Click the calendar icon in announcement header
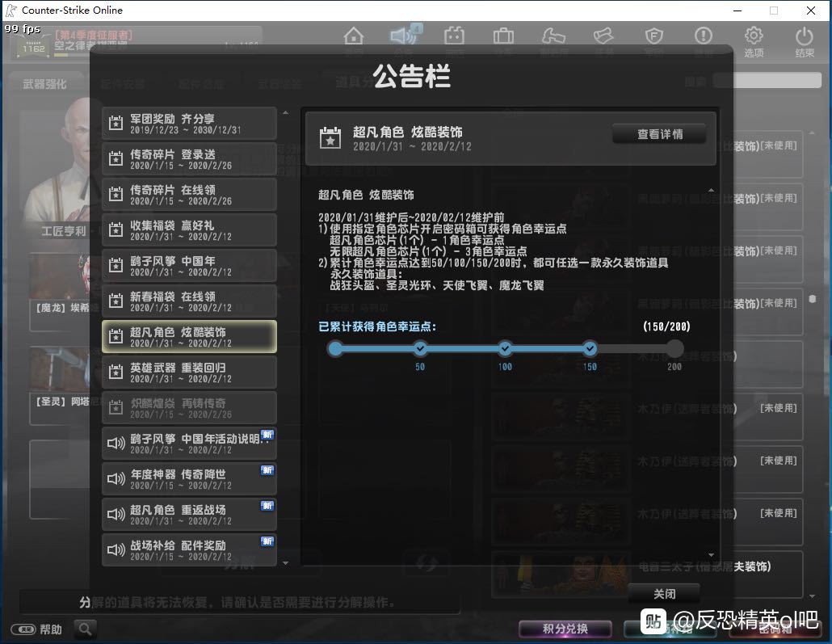This screenshot has height=644, width=832. point(330,138)
